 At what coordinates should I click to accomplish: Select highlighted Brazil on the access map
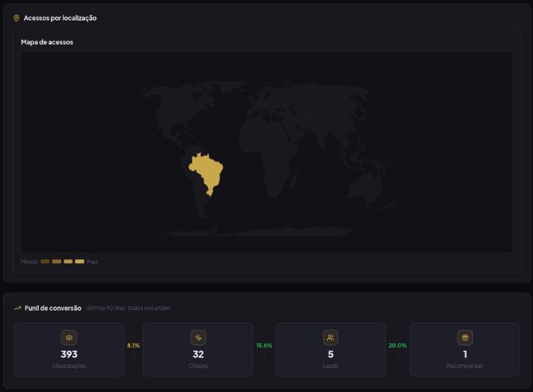coord(207,172)
